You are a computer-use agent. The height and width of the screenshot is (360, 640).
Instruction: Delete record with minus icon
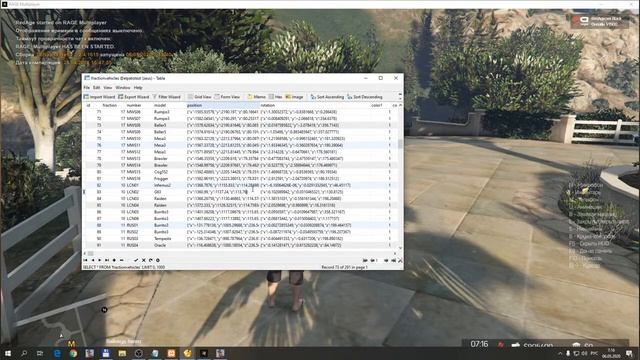121,260
